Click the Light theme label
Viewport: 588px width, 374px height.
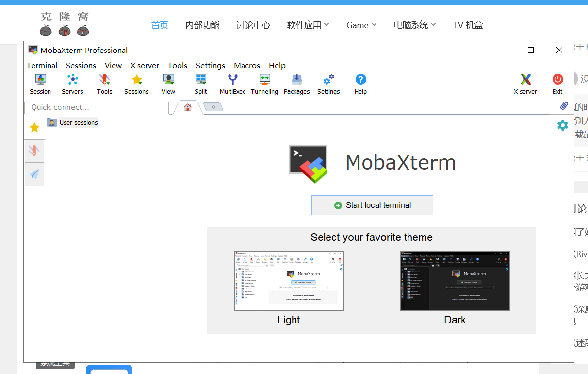(x=289, y=320)
